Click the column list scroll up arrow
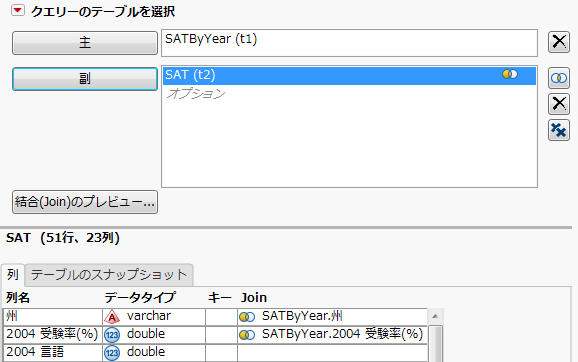The image size is (578, 362). (435, 317)
